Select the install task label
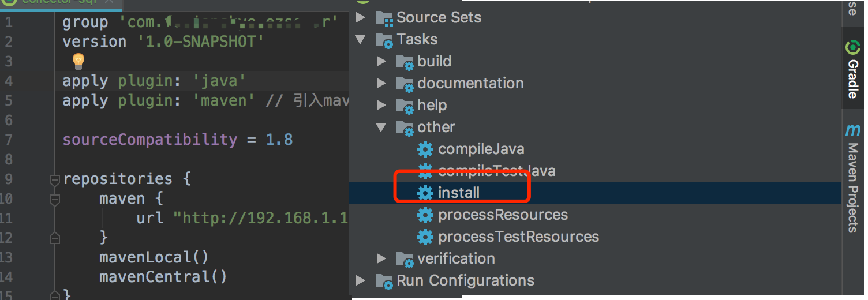 coord(459,193)
